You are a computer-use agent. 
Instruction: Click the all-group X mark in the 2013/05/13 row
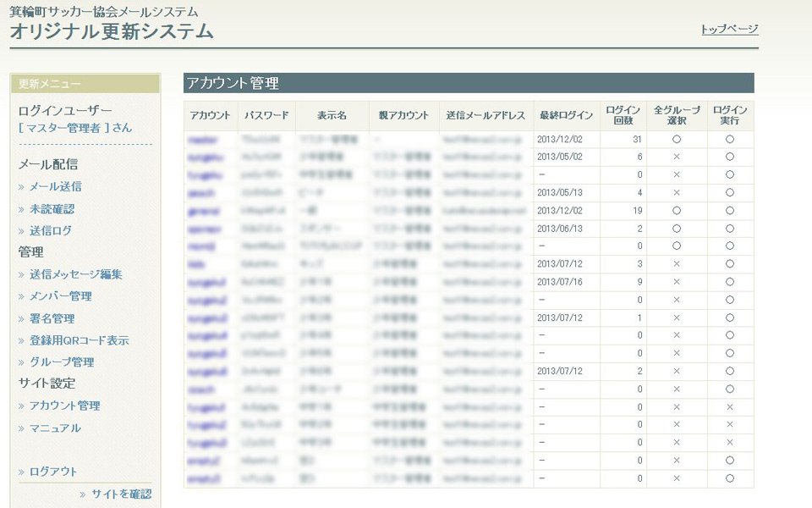(x=676, y=192)
